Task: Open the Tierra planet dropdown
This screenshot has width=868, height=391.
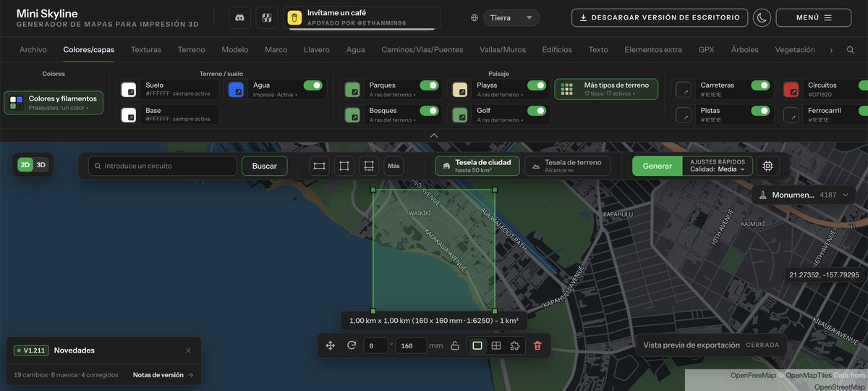Action: (x=511, y=17)
